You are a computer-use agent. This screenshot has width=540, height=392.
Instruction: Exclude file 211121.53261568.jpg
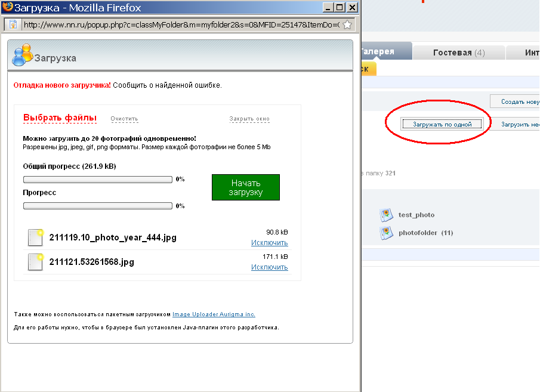pyautogui.click(x=269, y=267)
